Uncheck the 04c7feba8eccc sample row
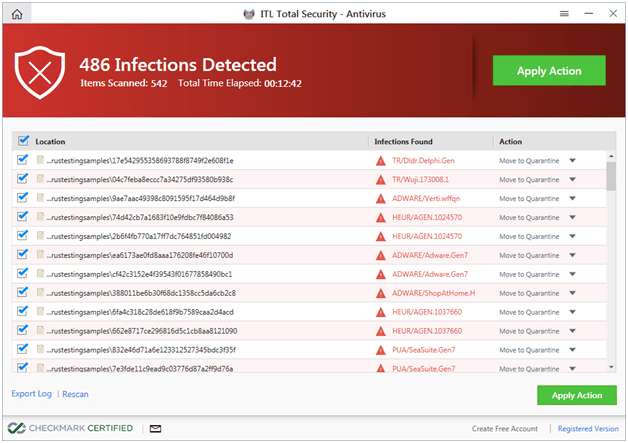628x443 pixels. pyautogui.click(x=22, y=178)
